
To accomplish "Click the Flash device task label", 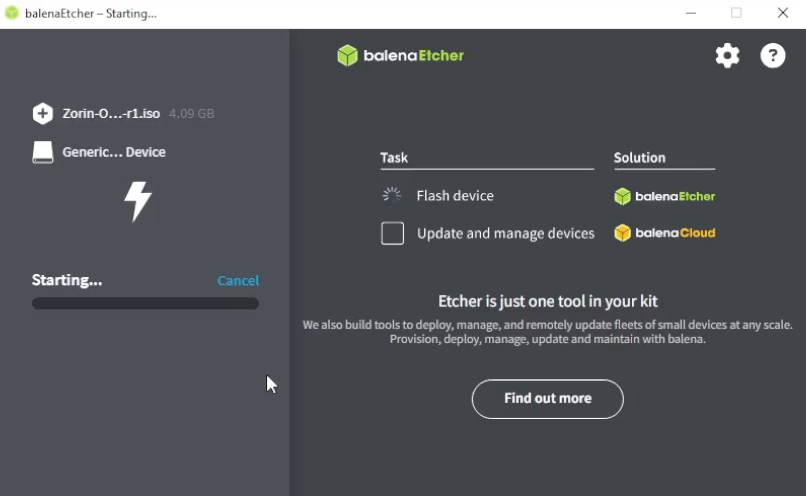I will tap(455, 196).
